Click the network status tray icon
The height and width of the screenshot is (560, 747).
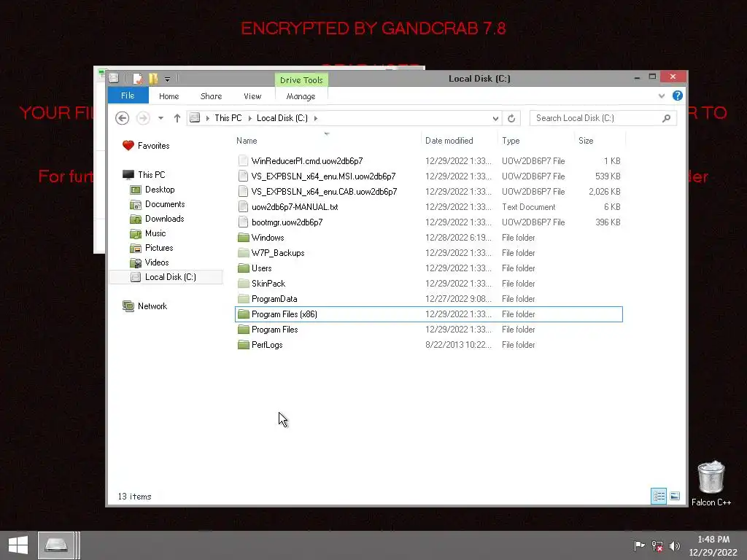[x=657, y=546]
